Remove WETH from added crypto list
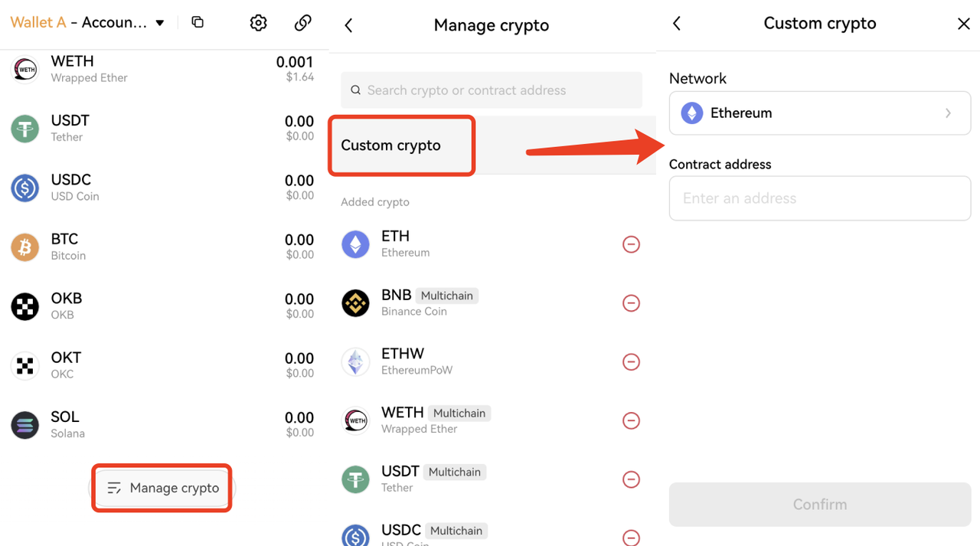 click(x=631, y=420)
